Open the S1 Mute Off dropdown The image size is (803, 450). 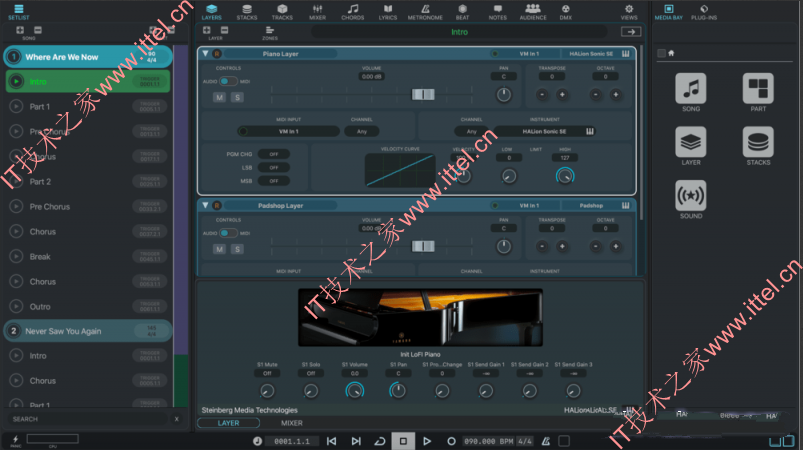267,374
